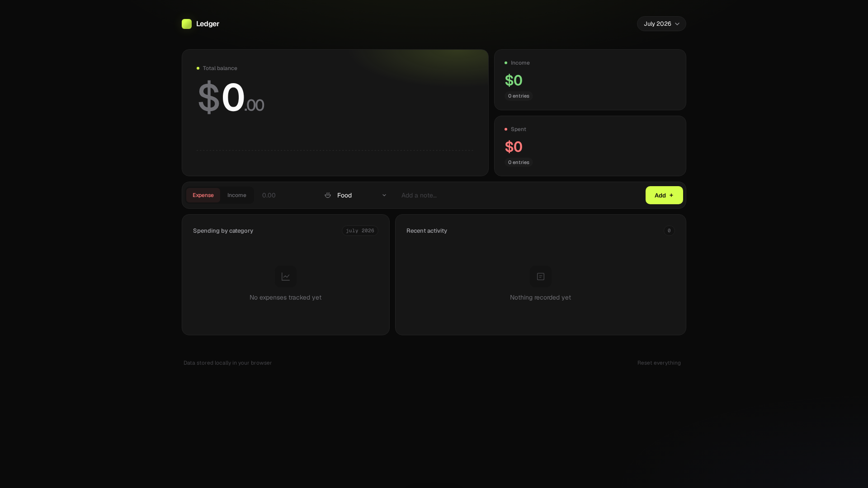Select the Expense entry type
Screen dimensions: 868x488
click(x=203, y=195)
